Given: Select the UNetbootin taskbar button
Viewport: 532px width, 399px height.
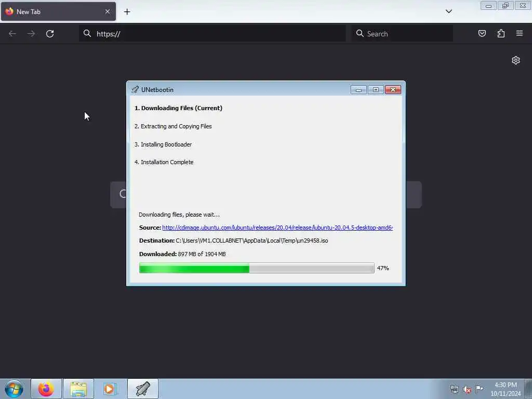Looking at the screenshot, I should [x=143, y=389].
